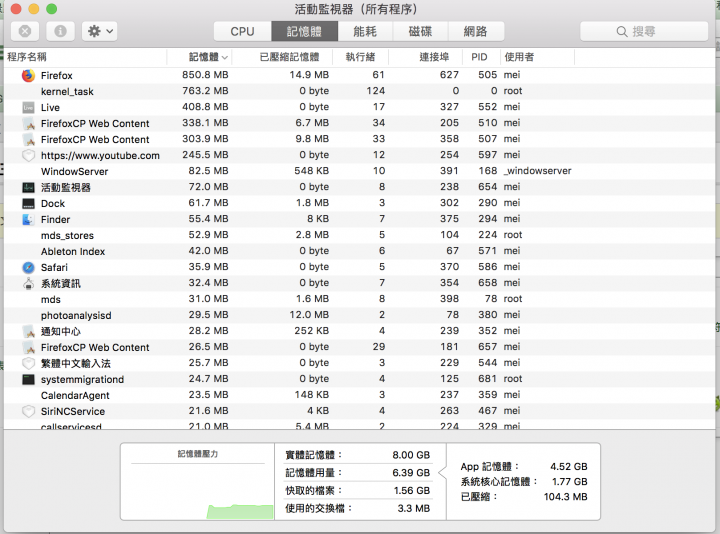Image resolution: width=720 pixels, height=534 pixels.
Task: Click icon of FirefoxCP Web Content 26.5 MB
Action: pyautogui.click(x=28, y=347)
